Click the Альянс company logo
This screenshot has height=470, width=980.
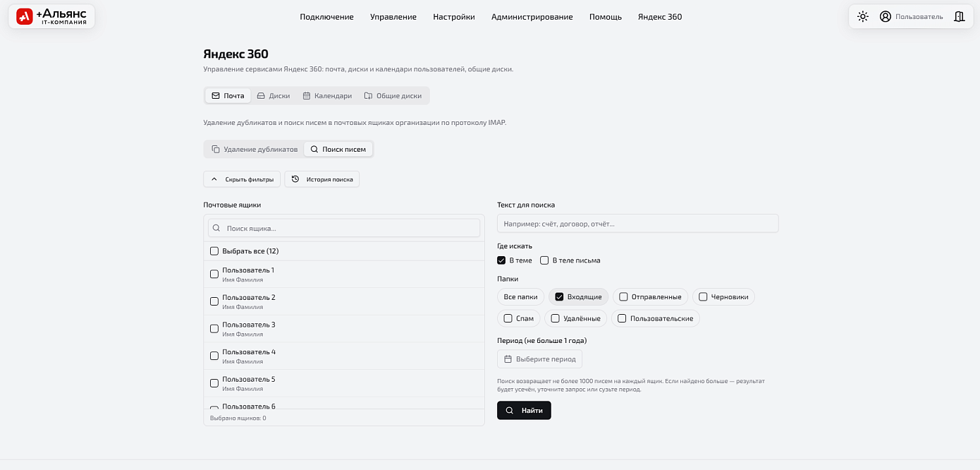point(51,16)
